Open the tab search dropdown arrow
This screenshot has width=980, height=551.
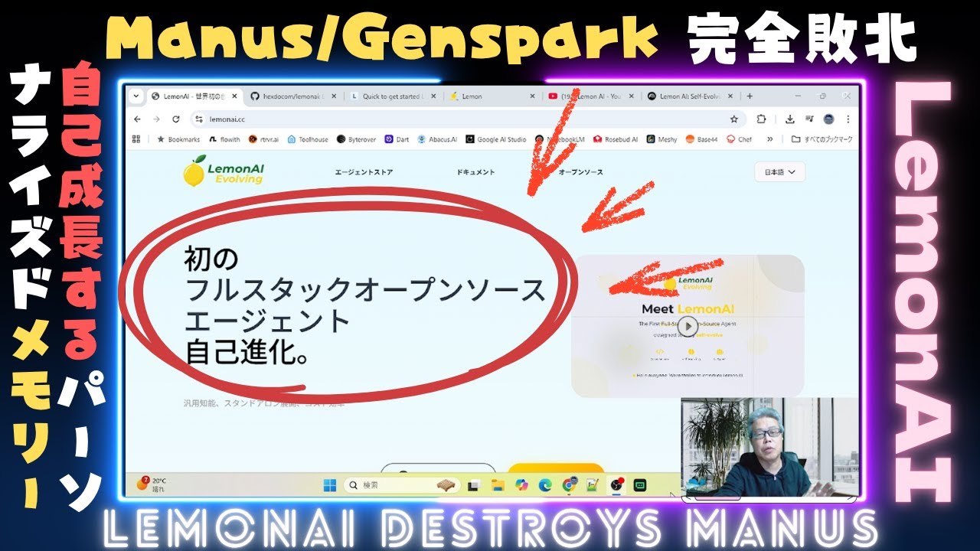[x=136, y=96]
